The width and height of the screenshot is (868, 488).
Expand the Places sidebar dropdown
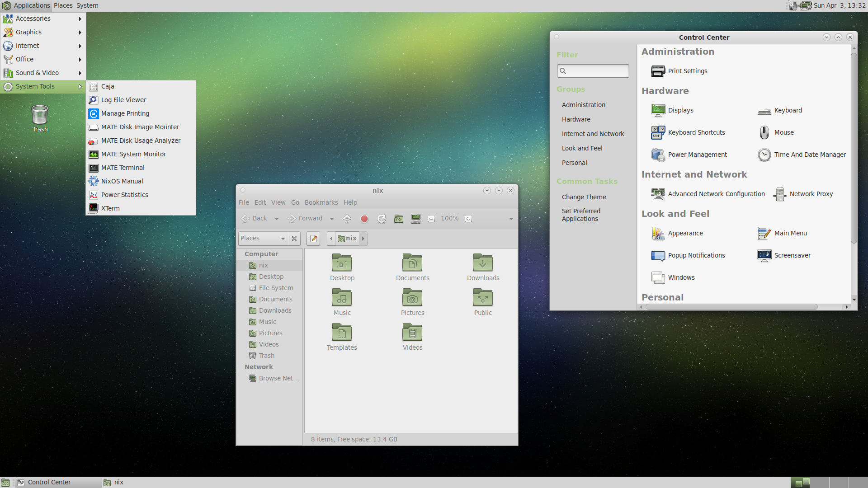[283, 239]
